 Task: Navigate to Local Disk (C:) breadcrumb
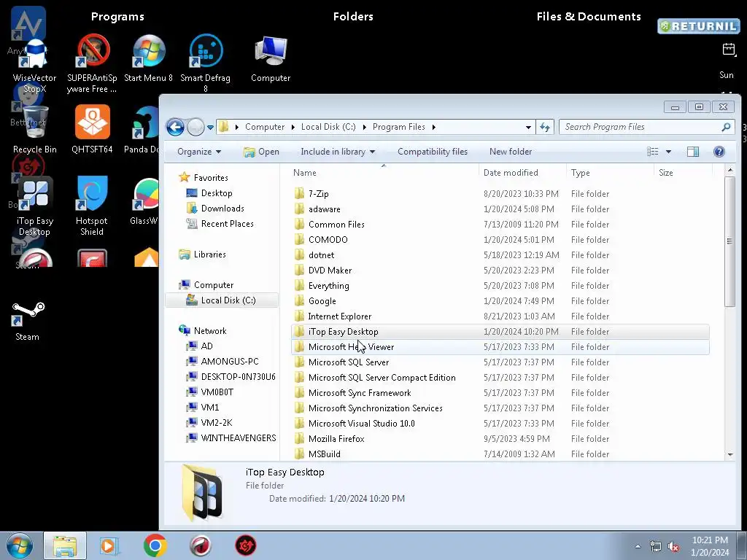[x=328, y=127]
